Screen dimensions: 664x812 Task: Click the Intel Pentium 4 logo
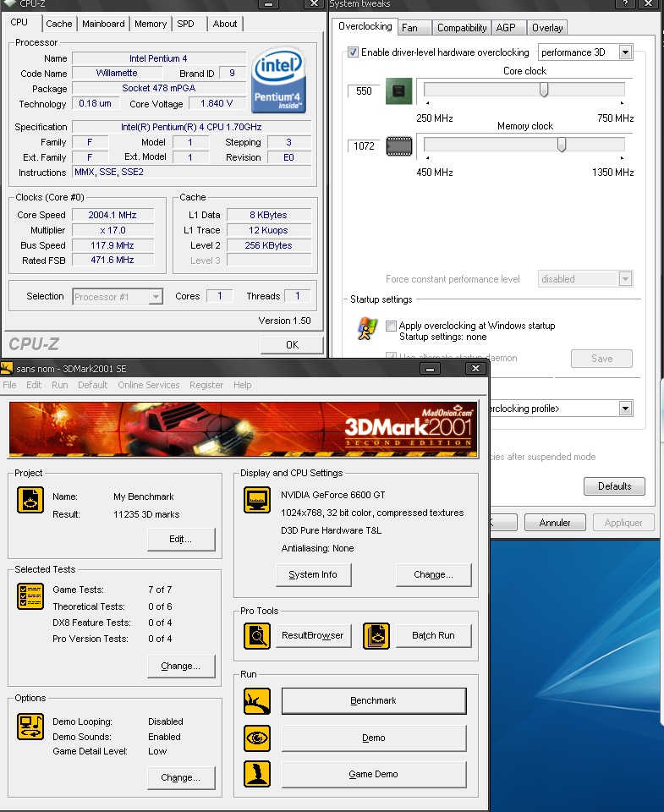point(278,80)
